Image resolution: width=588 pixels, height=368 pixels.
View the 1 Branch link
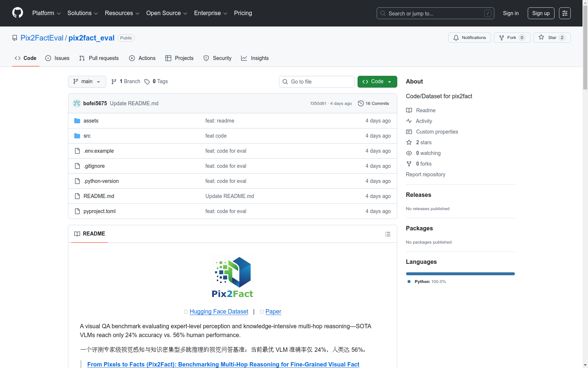tap(126, 81)
